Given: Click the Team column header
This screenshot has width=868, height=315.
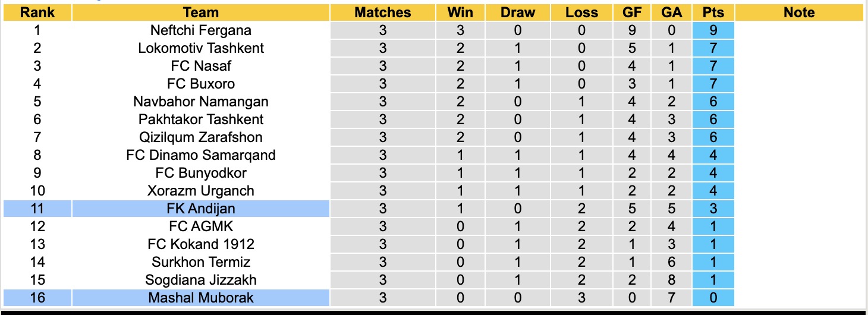Looking at the screenshot, I should point(201,12).
